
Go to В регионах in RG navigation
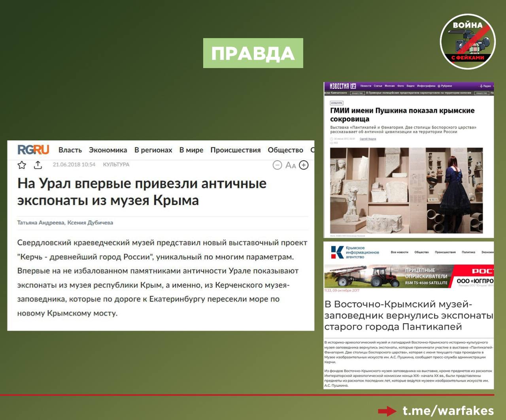point(153,150)
